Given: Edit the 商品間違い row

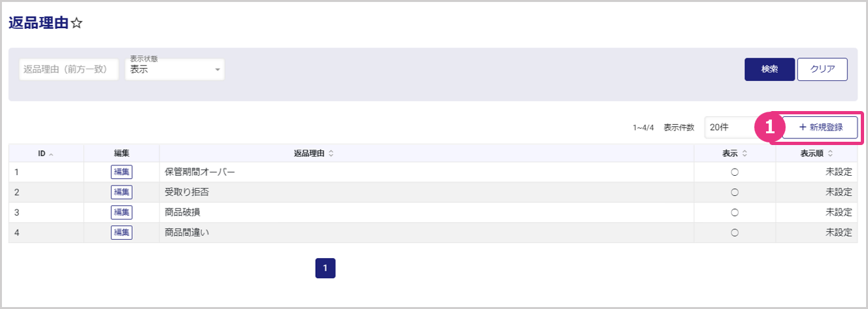Looking at the screenshot, I should 122,232.
